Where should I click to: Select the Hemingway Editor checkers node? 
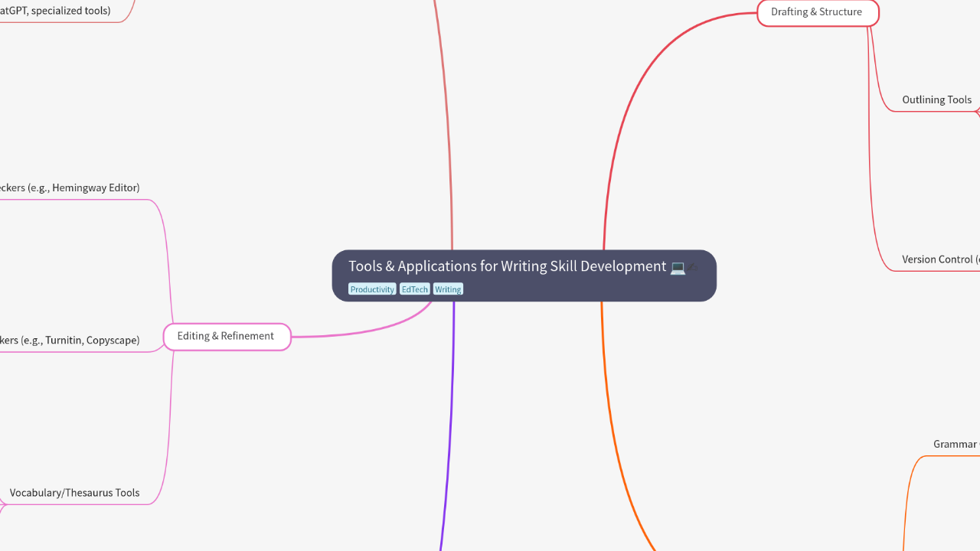pos(70,187)
